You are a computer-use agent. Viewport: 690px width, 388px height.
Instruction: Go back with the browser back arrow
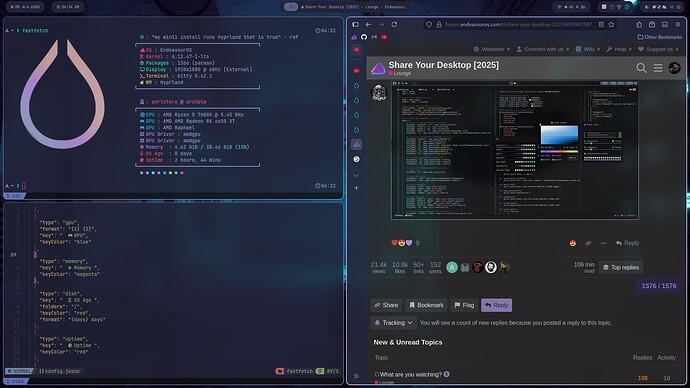coord(368,25)
